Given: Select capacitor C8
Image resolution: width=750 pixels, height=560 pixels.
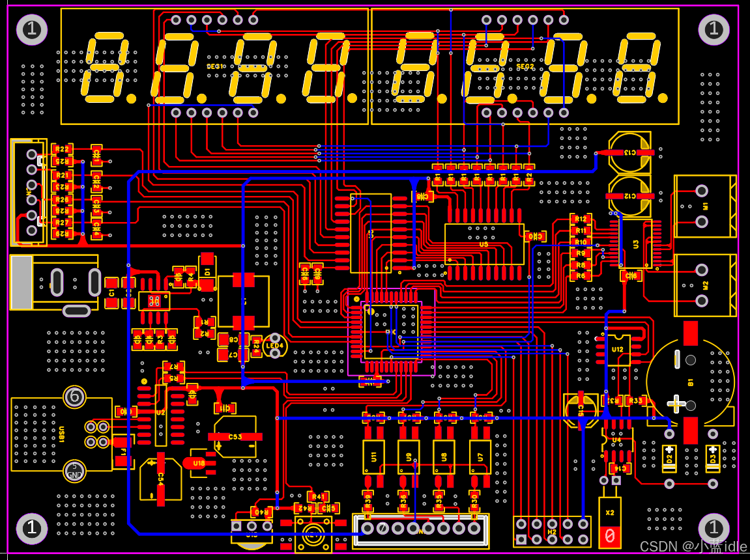Looking at the screenshot, I should point(233,340).
